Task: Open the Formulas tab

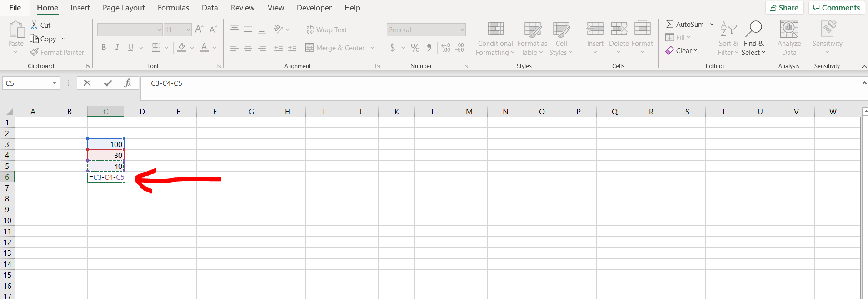Action: (x=173, y=8)
